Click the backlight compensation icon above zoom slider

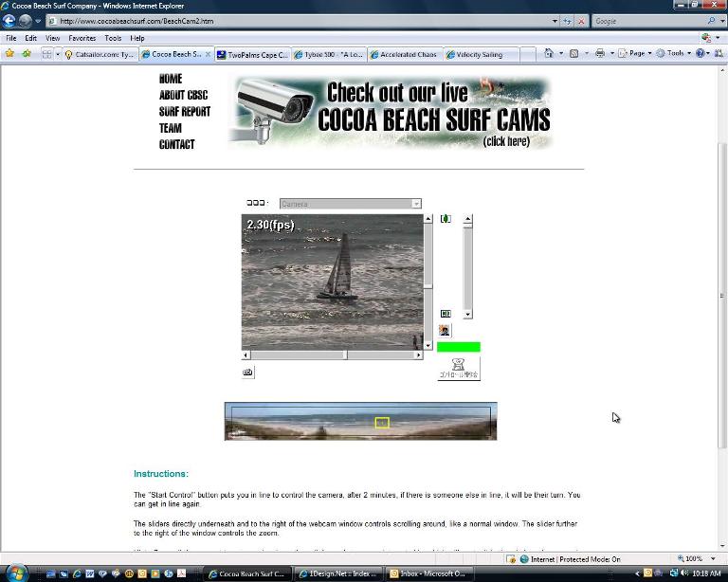coord(446,219)
